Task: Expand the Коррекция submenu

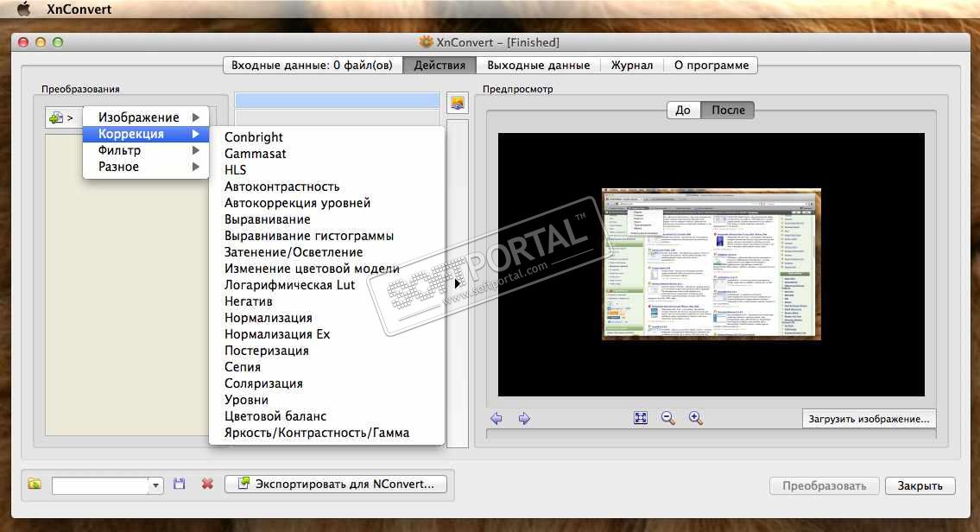Action: coord(146,134)
